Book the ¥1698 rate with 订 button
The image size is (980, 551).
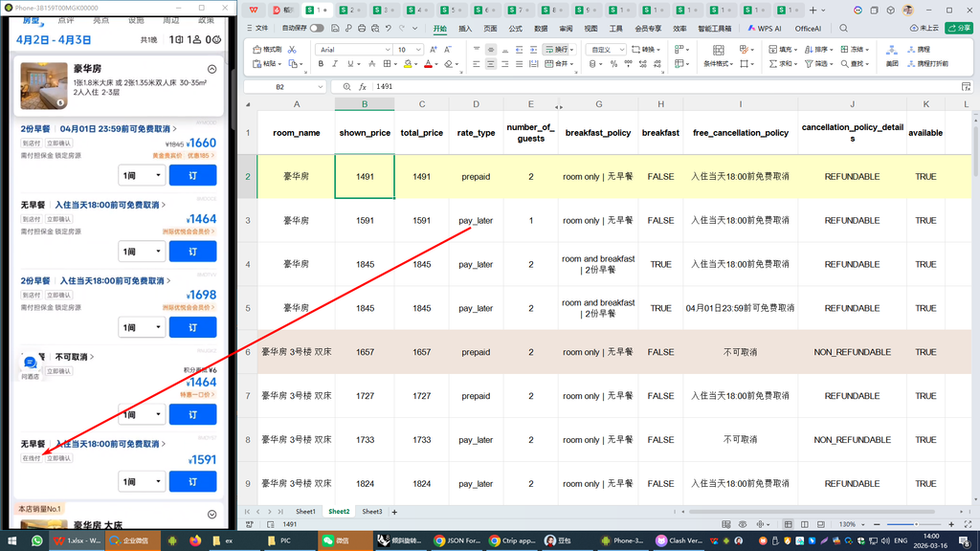(192, 327)
